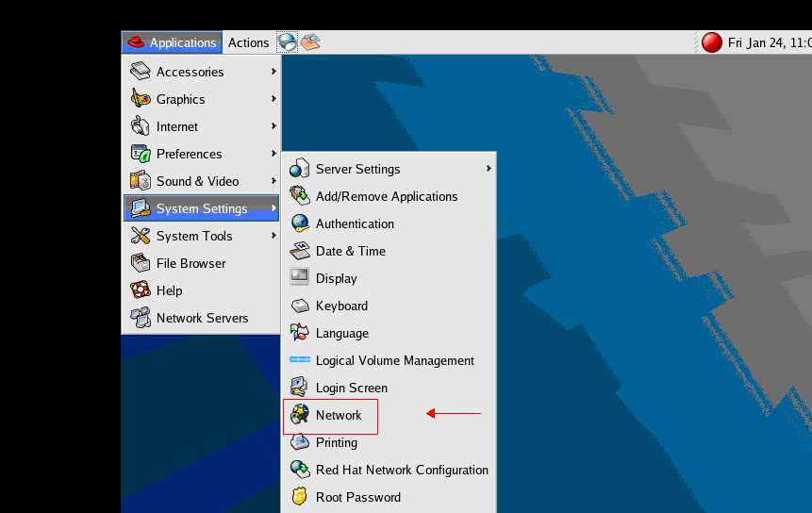Choose Internet menu entry
Viewport: 812px width, 513px height.
pyautogui.click(x=202, y=126)
